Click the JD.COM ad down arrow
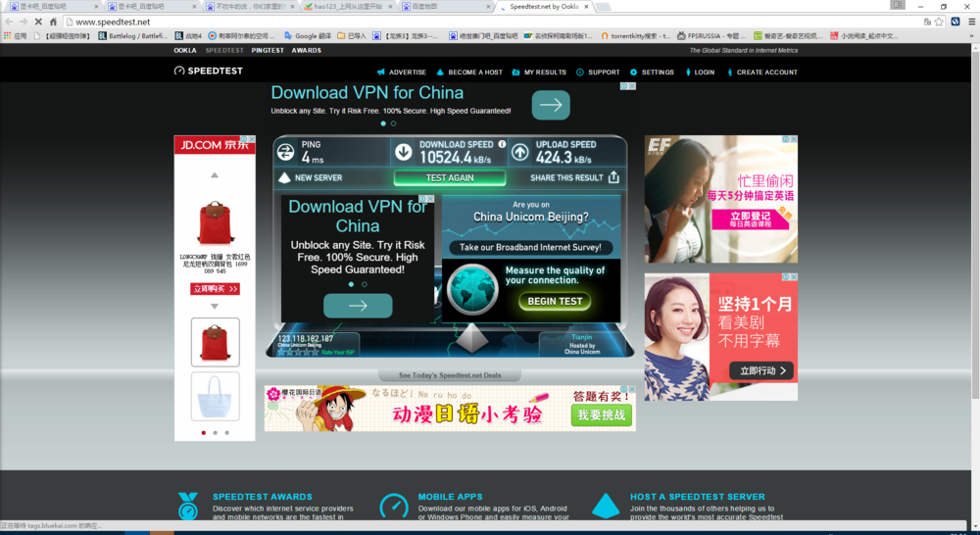The image size is (980, 535). coord(215,307)
